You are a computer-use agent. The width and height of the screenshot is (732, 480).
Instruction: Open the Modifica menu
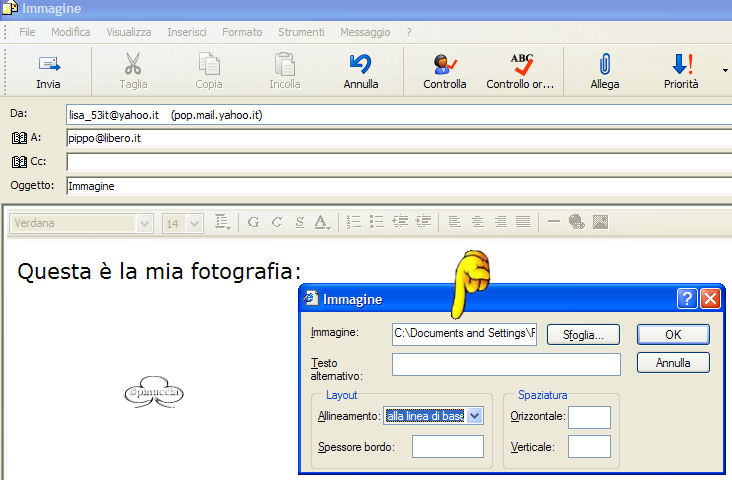point(70,32)
